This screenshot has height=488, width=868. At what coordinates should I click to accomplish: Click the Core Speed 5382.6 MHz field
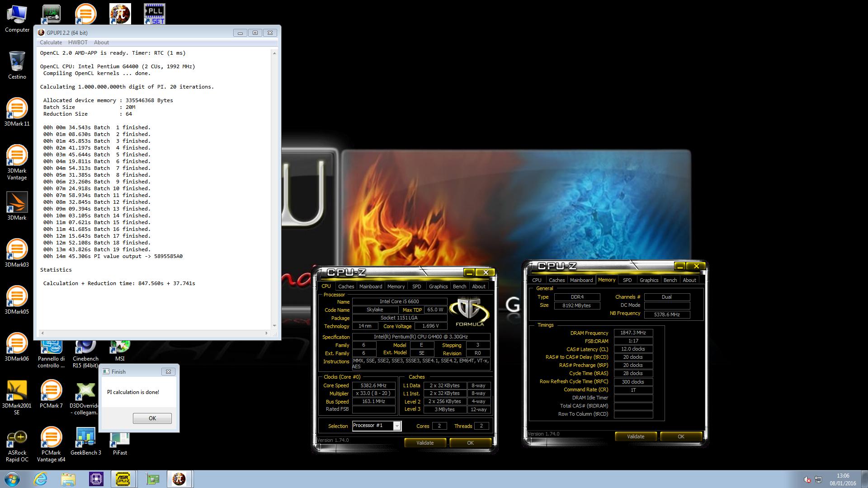tap(373, 385)
